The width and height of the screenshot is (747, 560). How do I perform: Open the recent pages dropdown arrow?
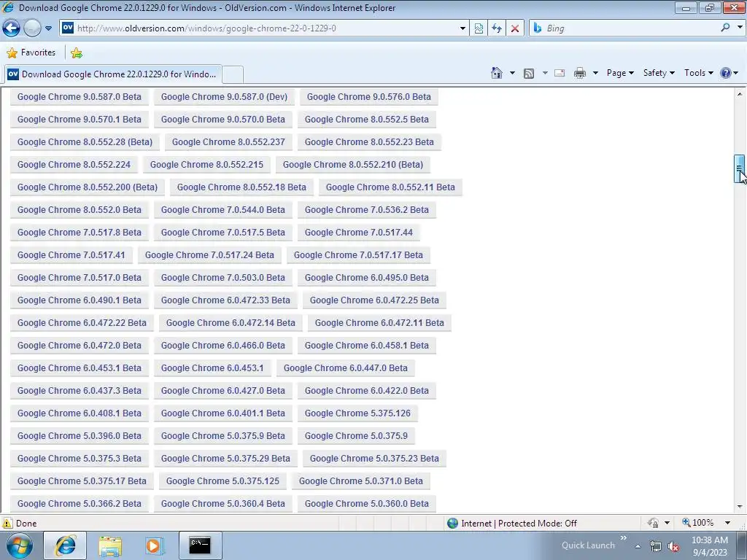(48, 28)
